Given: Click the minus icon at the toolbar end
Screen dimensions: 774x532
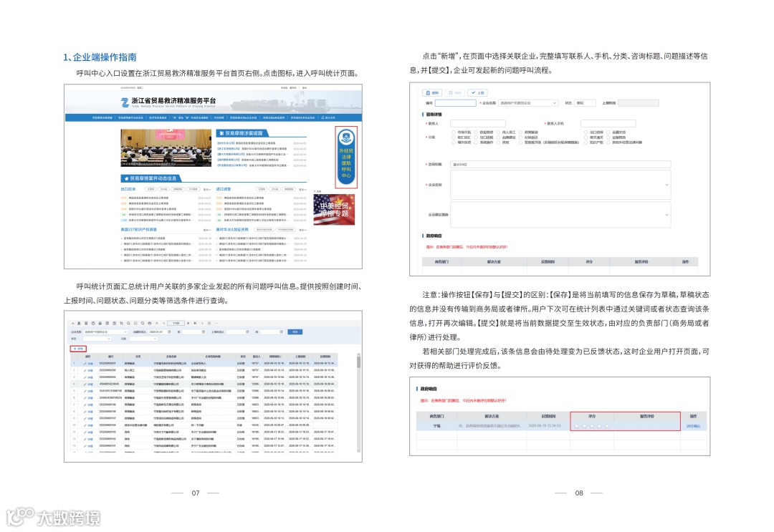Looking at the screenshot, I should tap(216, 324).
